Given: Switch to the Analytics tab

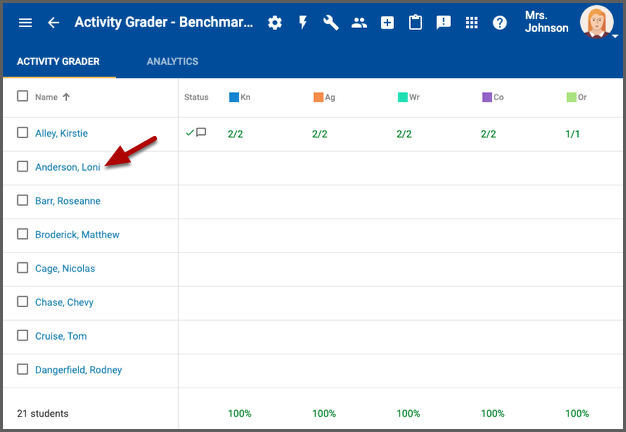Looking at the screenshot, I should [x=172, y=62].
